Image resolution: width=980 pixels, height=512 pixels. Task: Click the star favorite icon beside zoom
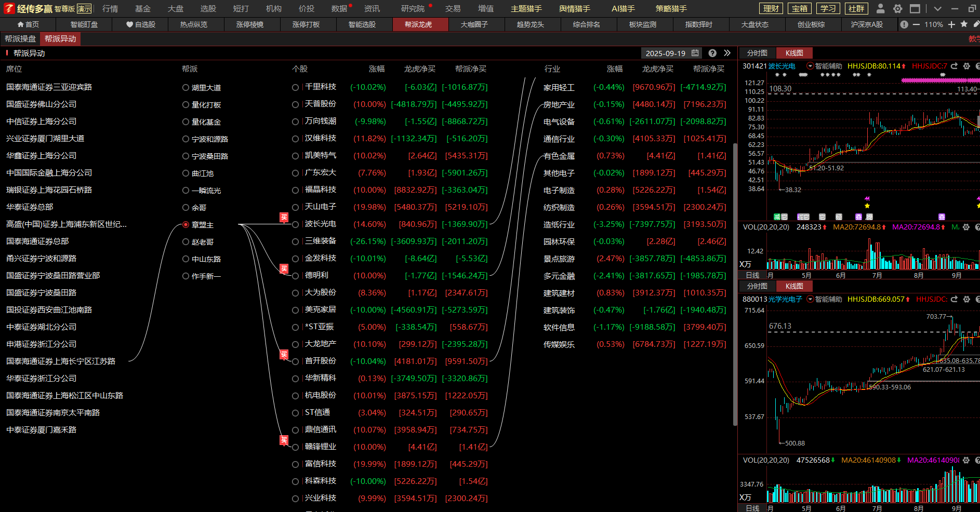(x=964, y=24)
